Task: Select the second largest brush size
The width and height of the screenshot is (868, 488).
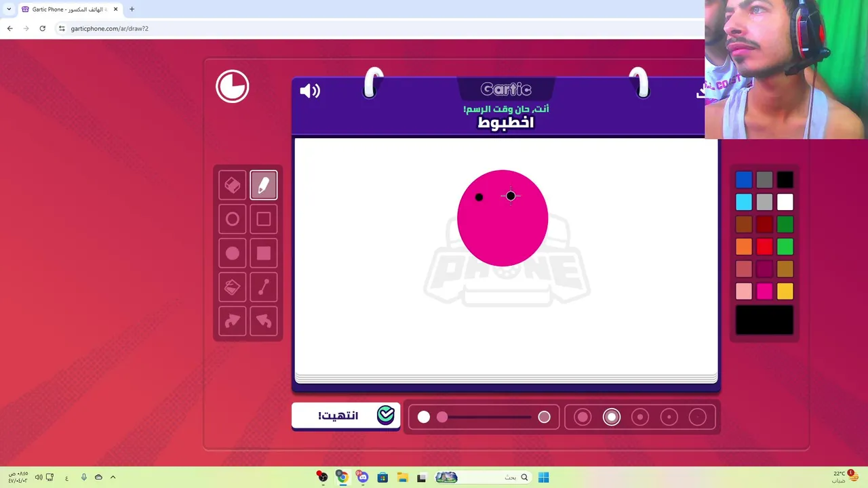Action: click(612, 417)
